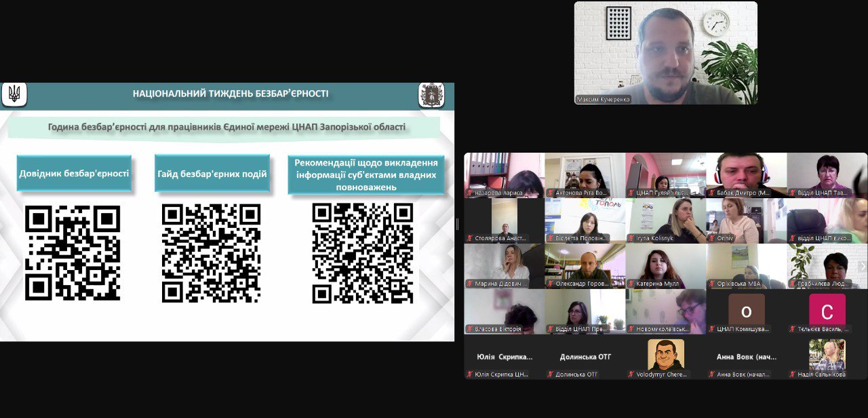Click the 'Анна Вовк (нач...' name in tile center

747,356
